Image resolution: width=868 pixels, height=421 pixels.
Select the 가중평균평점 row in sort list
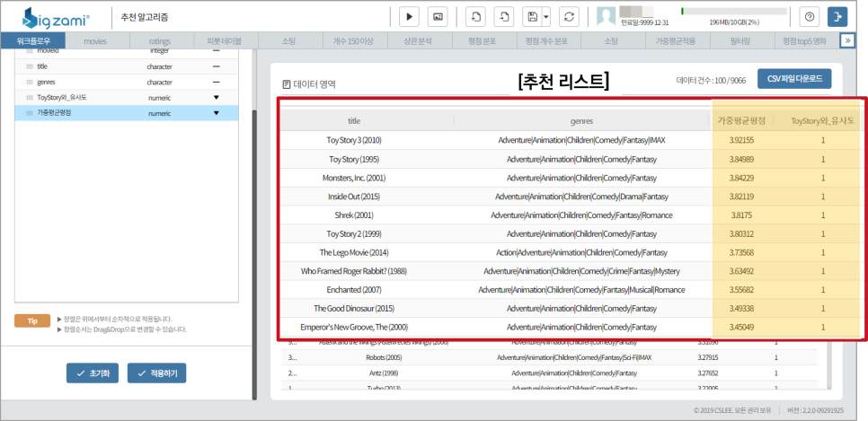click(x=126, y=113)
